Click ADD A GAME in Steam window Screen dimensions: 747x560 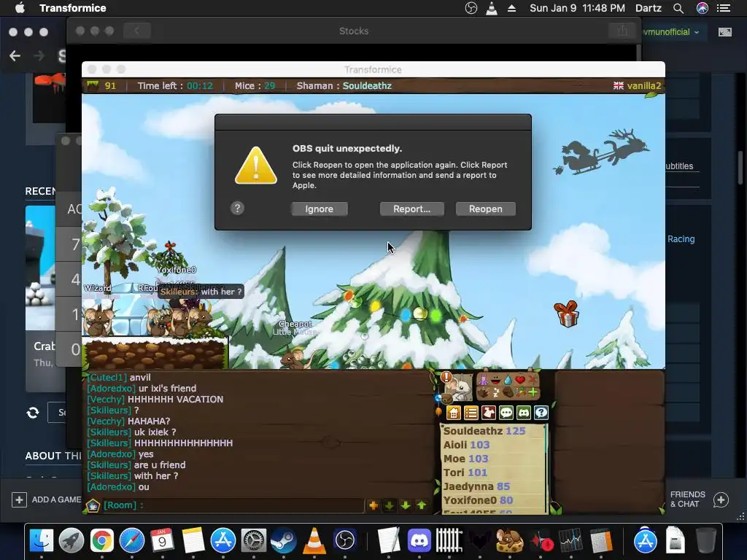pos(46,499)
